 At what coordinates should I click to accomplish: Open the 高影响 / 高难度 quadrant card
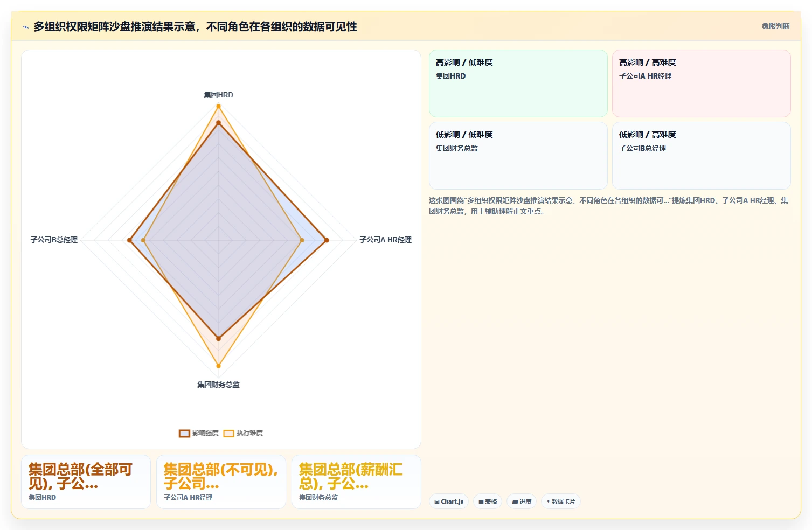(x=702, y=83)
